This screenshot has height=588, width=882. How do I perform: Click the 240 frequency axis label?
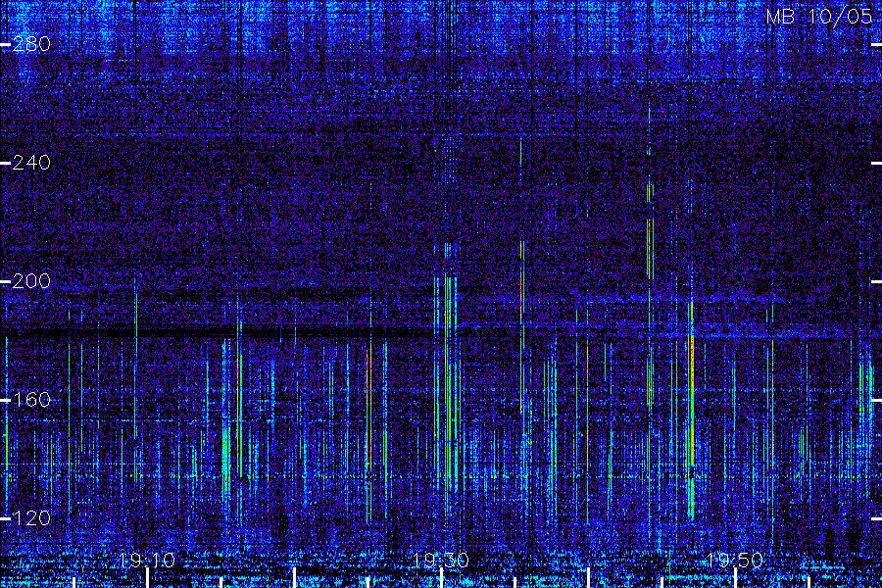pyautogui.click(x=31, y=164)
